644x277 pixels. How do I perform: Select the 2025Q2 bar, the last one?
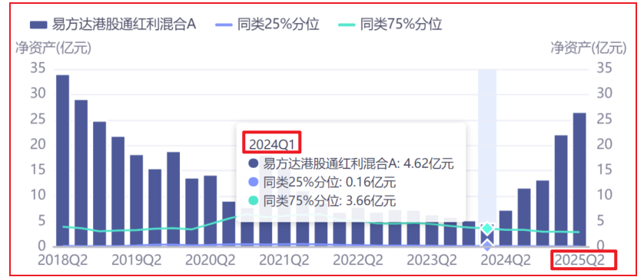coord(579,180)
